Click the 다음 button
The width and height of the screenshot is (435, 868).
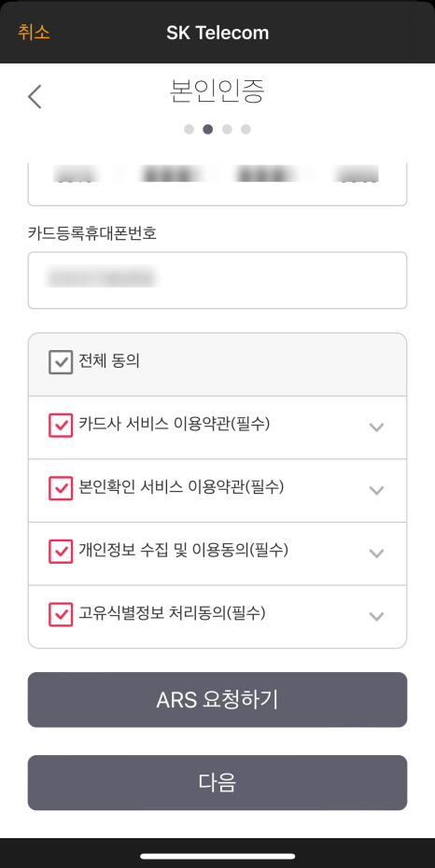click(217, 783)
